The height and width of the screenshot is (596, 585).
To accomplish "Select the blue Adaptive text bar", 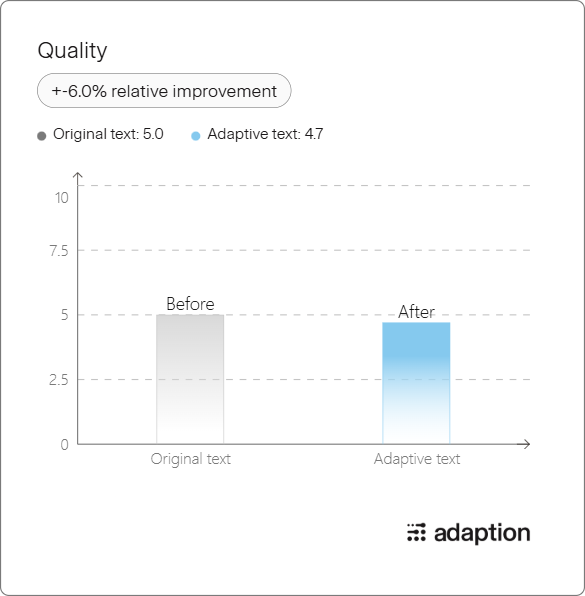I will (x=416, y=383).
